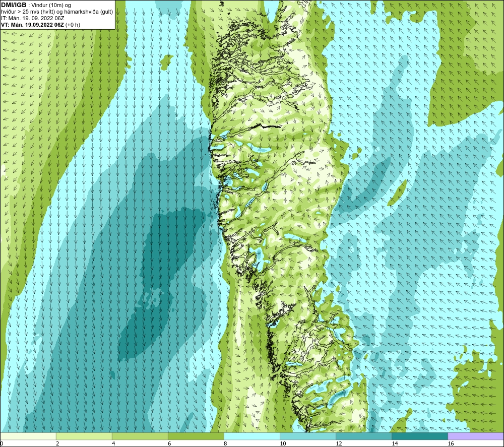Click the legend swatch between 12 and 14
504x447 pixels.
363,436
